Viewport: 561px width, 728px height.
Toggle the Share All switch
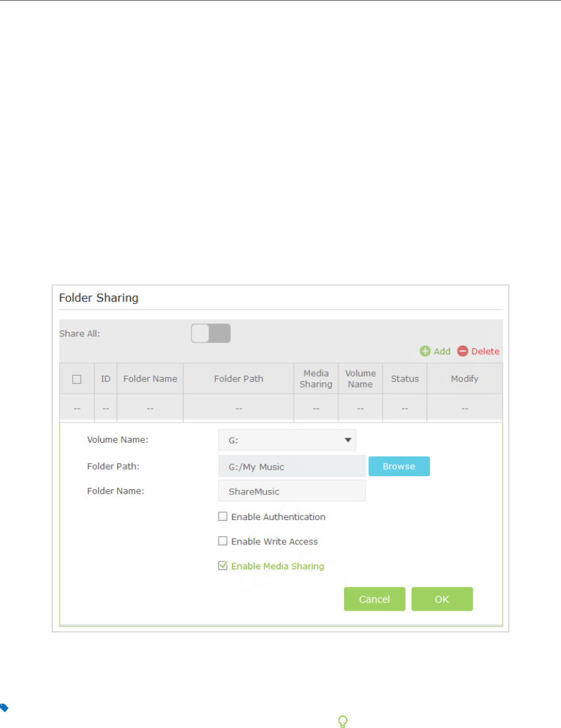click(210, 333)
